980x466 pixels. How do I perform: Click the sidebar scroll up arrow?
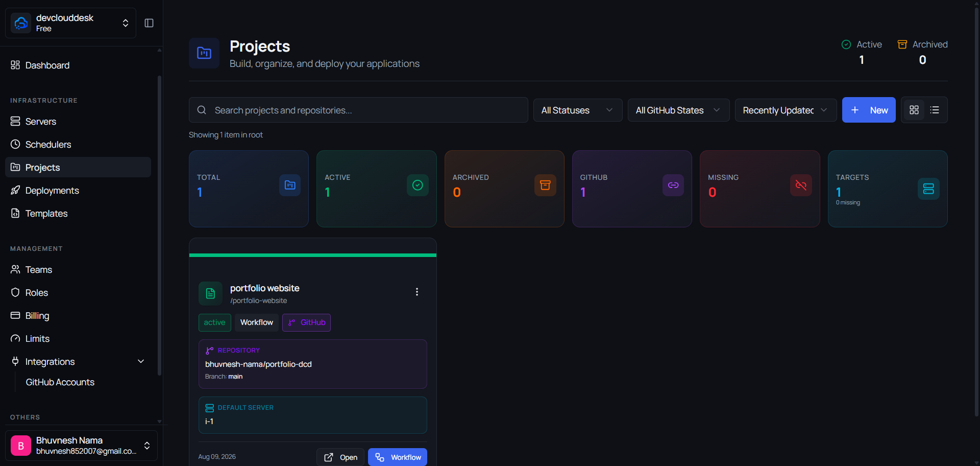159,50
